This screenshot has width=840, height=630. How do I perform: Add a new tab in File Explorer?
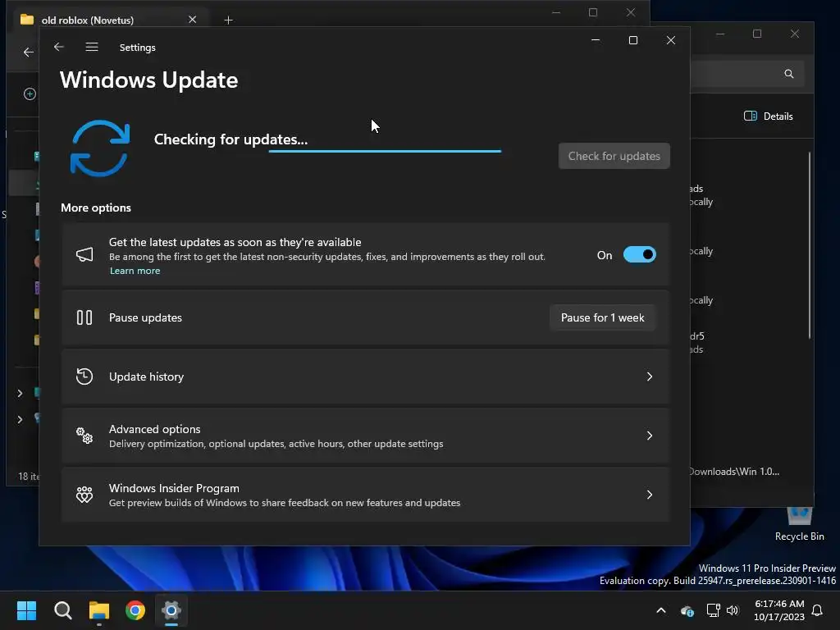(x=228, y=21)
